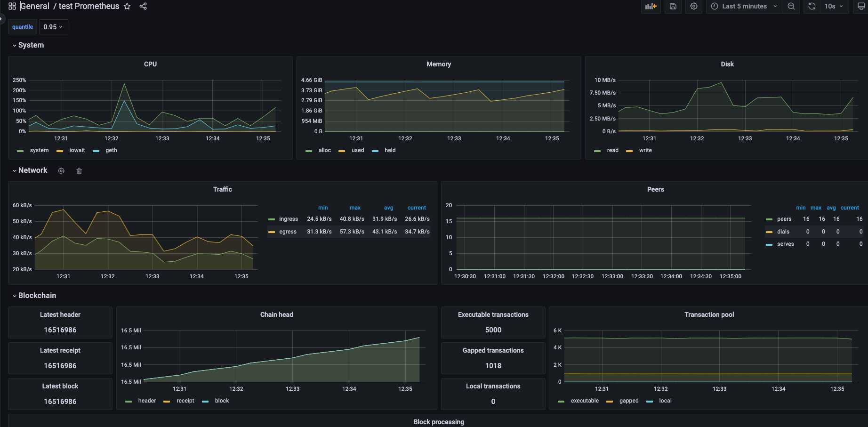Click the Executable transactions value 5000

493,330
